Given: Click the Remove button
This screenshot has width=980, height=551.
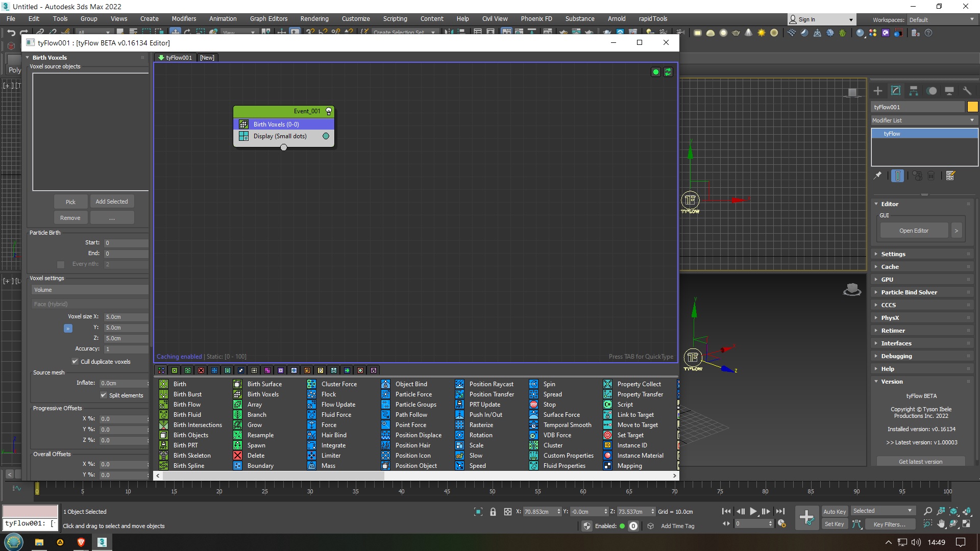Looking at the screenshot, I should (70, 218).
